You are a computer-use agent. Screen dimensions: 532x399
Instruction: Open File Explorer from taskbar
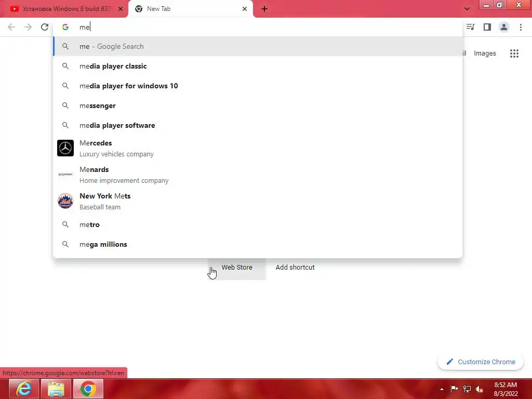[x=56, y=389]
